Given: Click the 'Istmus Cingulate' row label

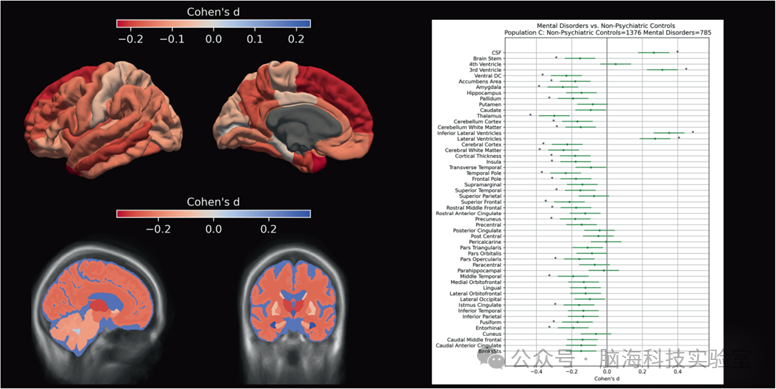Looking at the screenshot, I should click(480, 305).
